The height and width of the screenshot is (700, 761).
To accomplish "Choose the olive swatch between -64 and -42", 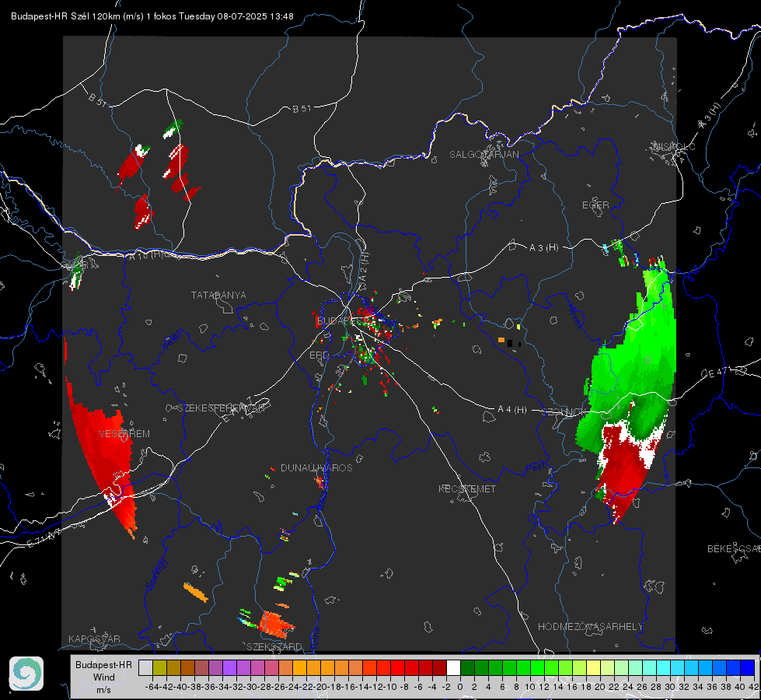I will pyautogui.click(x=159, y=667).
